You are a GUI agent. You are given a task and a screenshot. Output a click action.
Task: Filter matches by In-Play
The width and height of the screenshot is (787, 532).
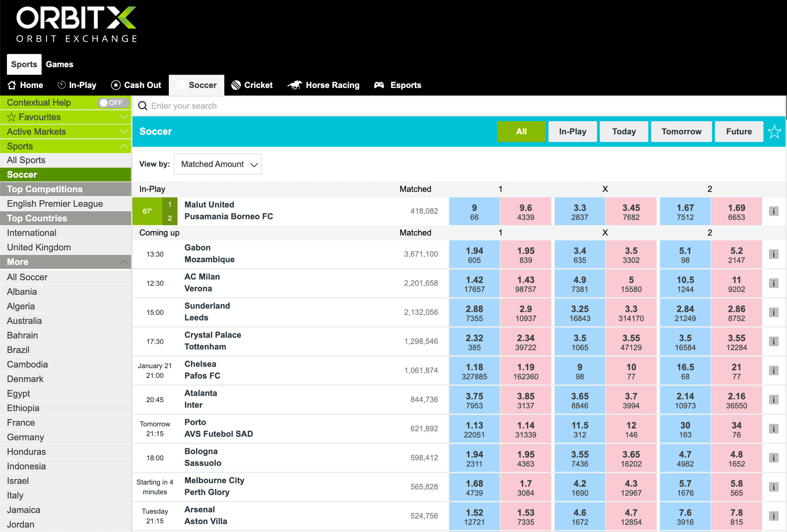click(573, 131)
